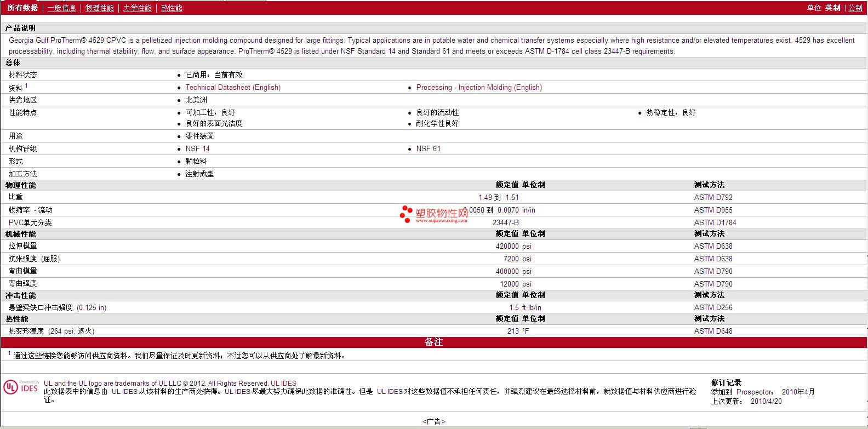Click the 1.49 到 1.51 specific gravity value
This screenshot has height=429, width=868.
(499, 197)
